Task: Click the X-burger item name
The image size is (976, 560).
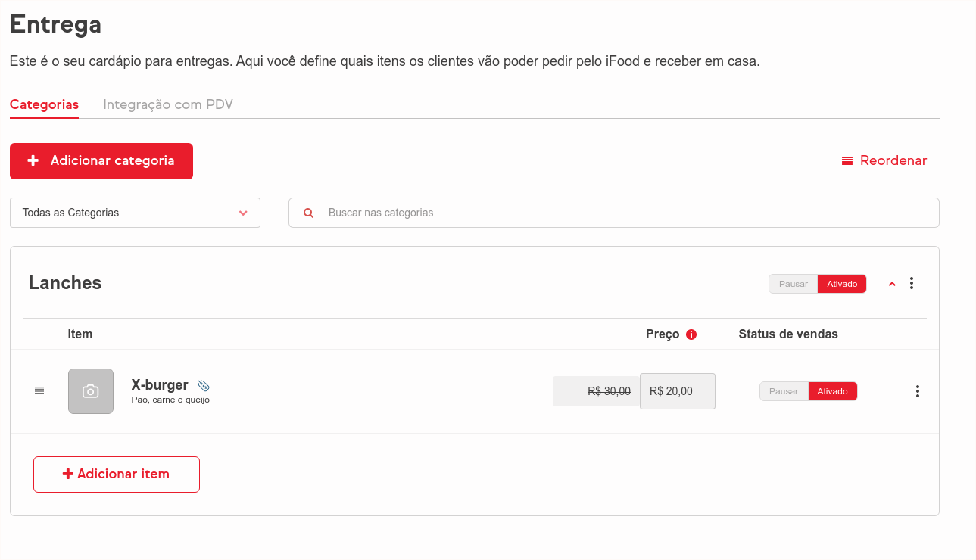Action: click(160, 385)
